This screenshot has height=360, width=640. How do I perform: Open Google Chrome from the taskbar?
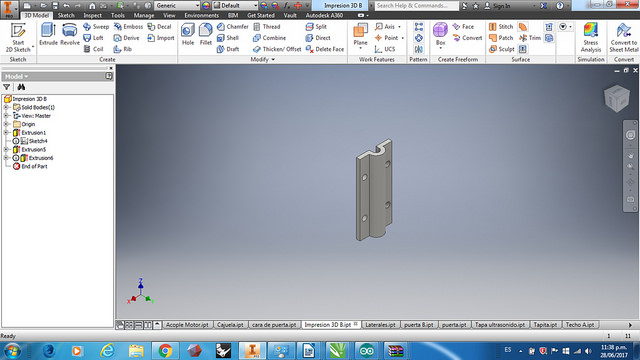click(x=165, y=351)
